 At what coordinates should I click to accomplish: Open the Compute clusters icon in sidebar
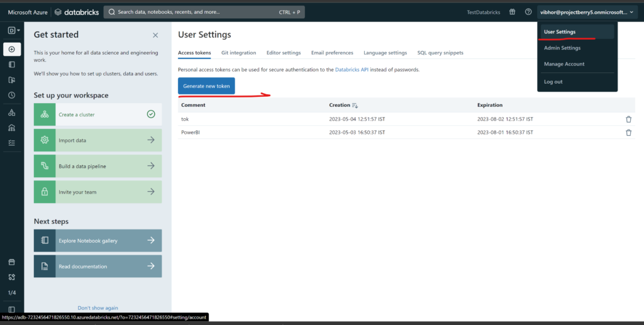coord(12,128)
